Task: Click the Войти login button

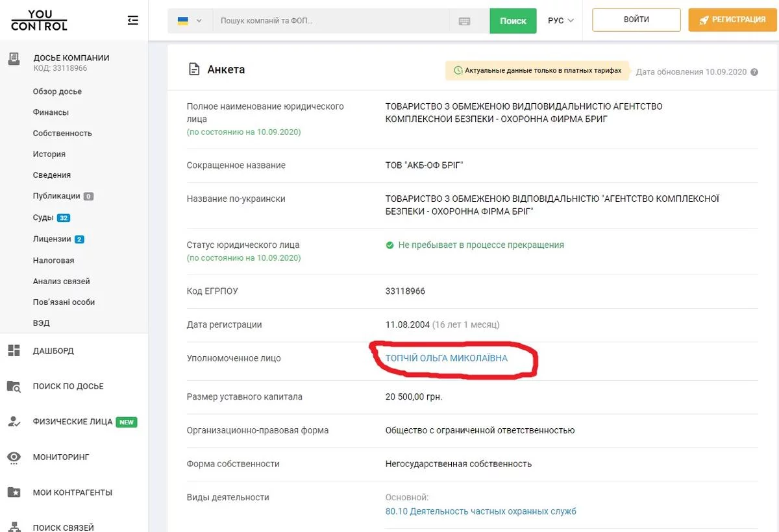Action: pyautogui.click(x=636, y=19)
